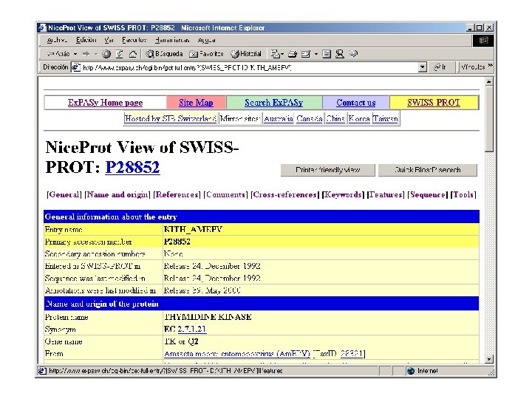Screen dimensions: 532x399
Task: Open the Ayuda menu
Action: (206, 40)
